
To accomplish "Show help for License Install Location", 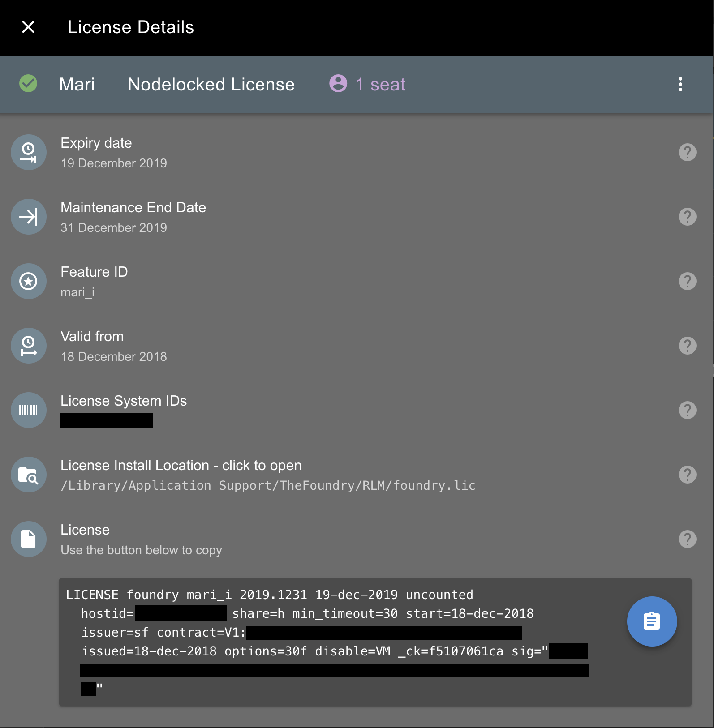I will (x=687, y=475).
